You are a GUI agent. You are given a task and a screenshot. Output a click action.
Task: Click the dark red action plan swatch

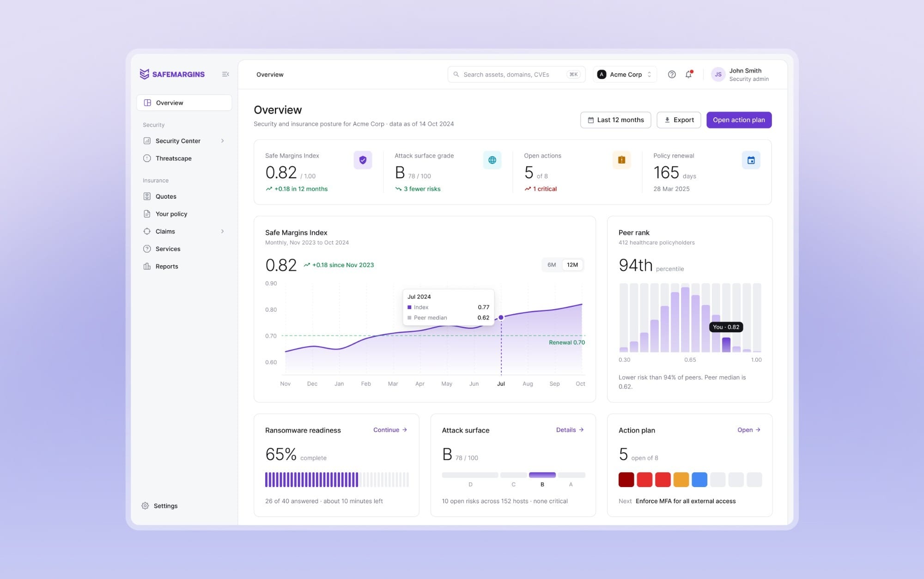[626, 479]
